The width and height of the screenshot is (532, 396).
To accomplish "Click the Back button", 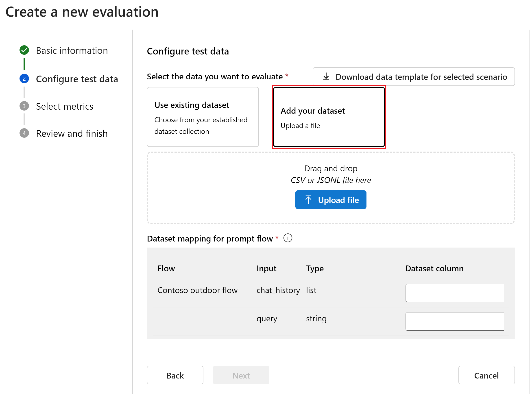I will 175,375.
